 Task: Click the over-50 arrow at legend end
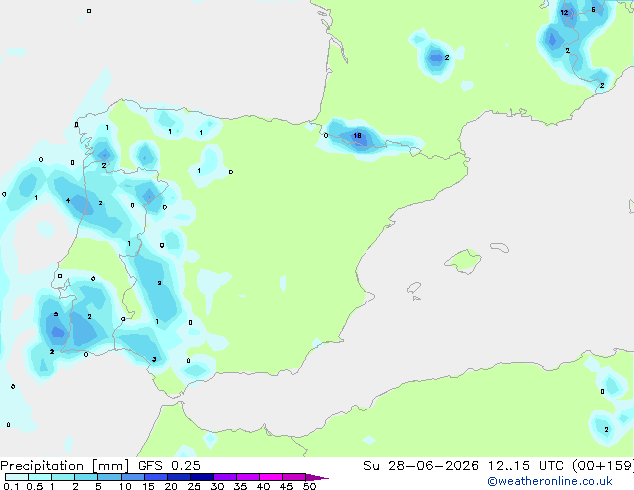click(317, 477)
